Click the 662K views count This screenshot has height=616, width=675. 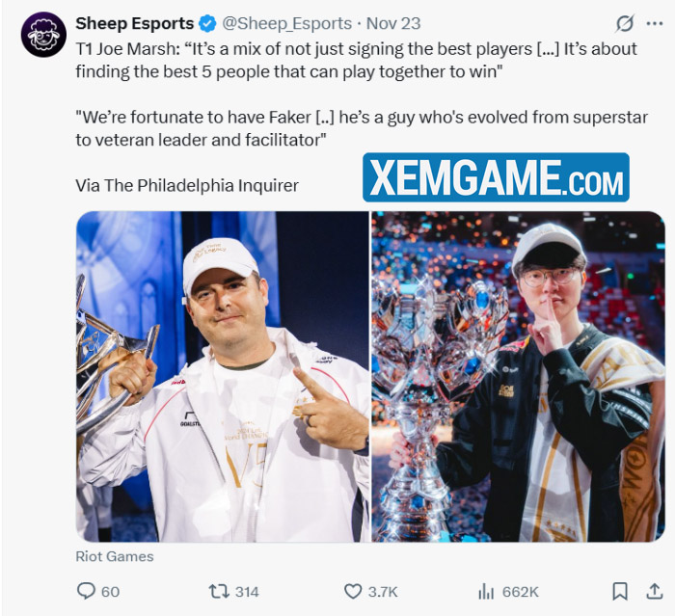click(521, 591)
